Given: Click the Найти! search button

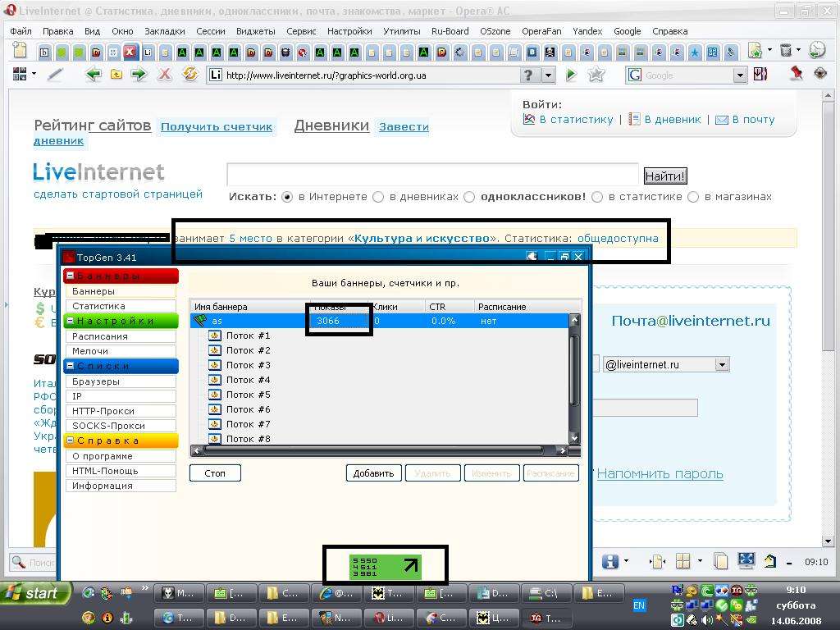Looking at the screenshot, I should pos(664,176).
